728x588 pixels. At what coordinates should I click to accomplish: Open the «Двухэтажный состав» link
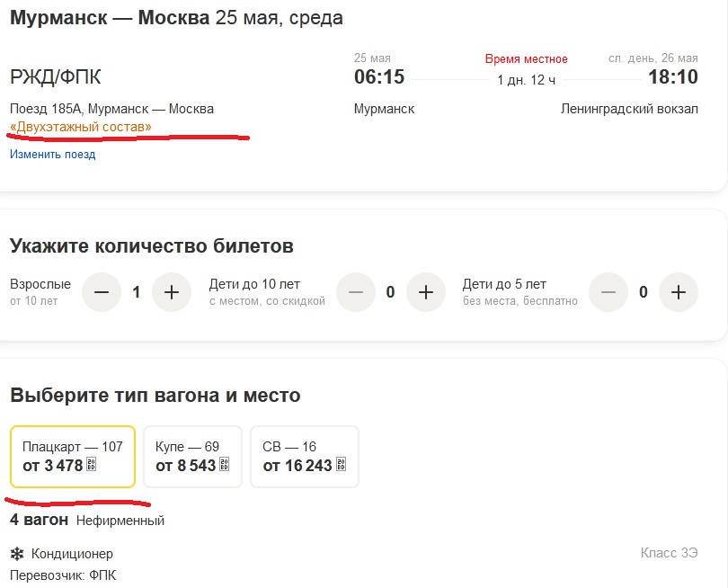(81, 128)
